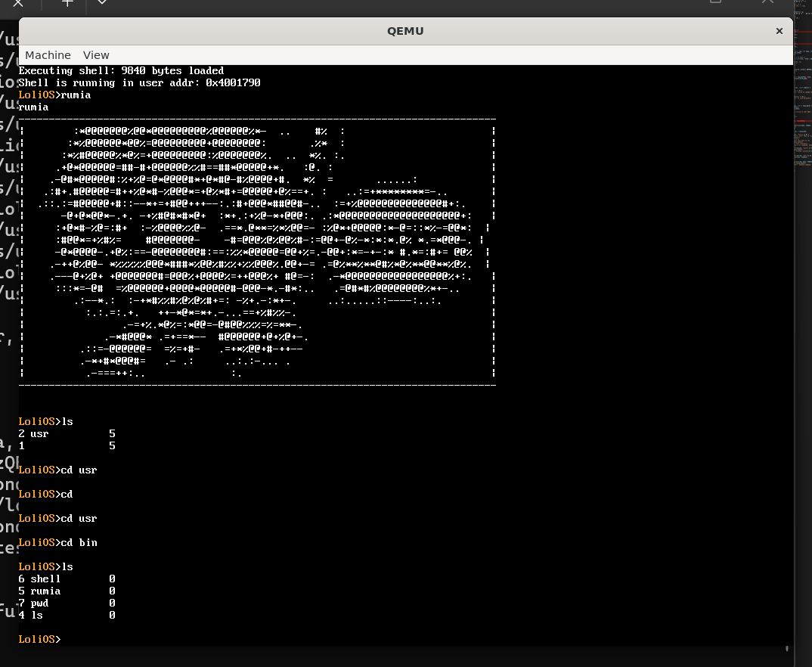Click the rumia ASCII art image
The width and height of the screenshot is (812, 667).
[257, 251]
